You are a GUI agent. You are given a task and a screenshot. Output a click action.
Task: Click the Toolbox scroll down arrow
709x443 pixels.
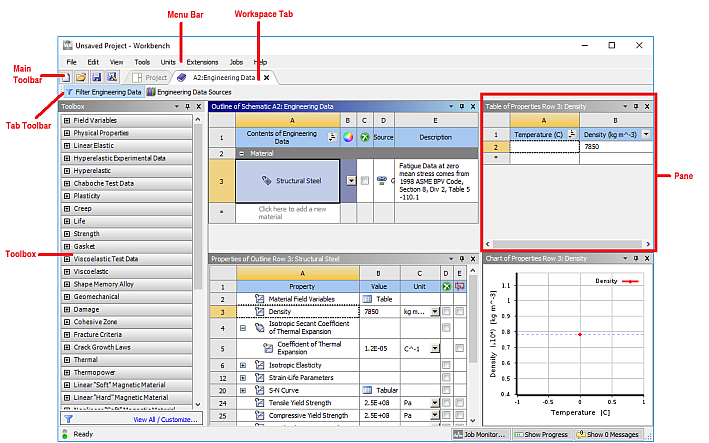[198, 404]
